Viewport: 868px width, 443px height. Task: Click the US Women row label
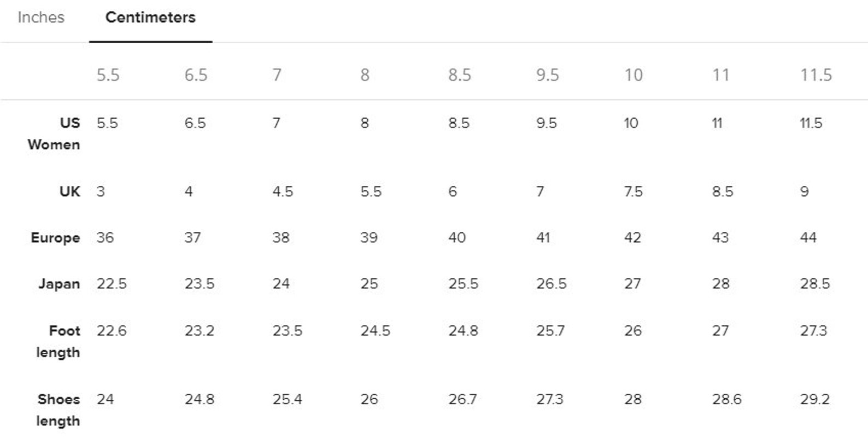(54, 134)
